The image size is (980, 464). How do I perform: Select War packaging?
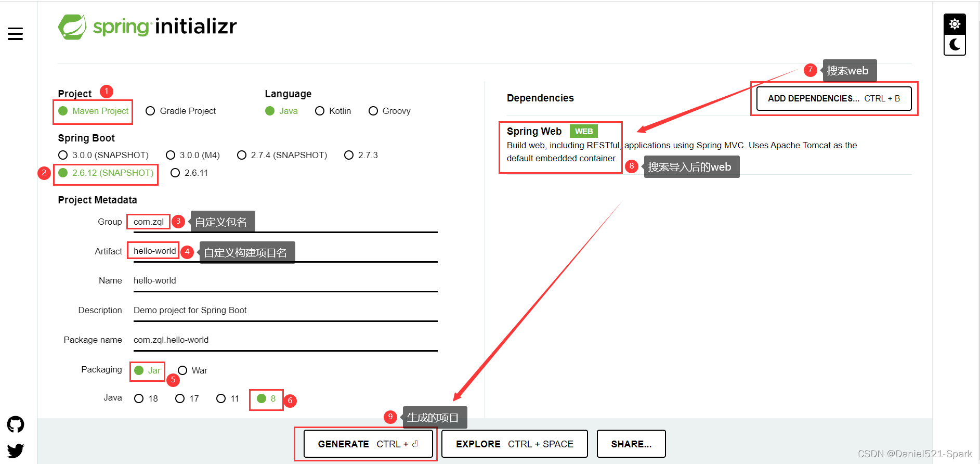192,370
